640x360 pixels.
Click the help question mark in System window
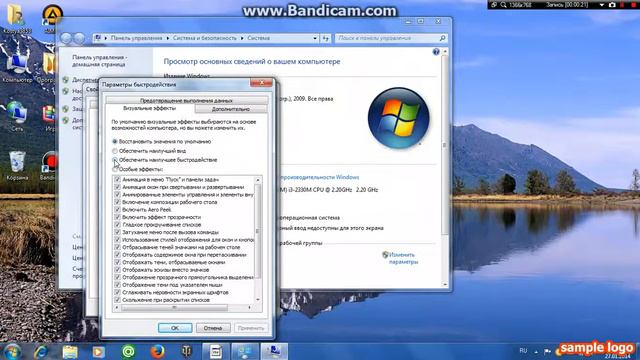click(x=436, y=52)
